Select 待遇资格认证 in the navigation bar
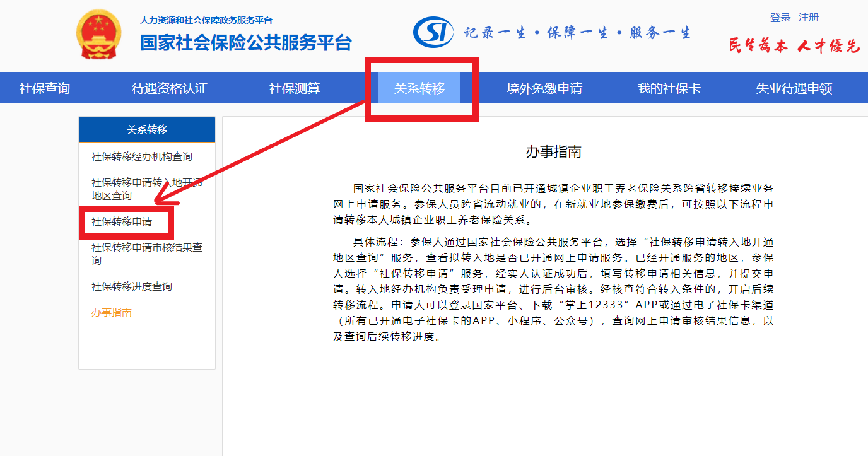 pyautogui.click(x=169, y=88)
